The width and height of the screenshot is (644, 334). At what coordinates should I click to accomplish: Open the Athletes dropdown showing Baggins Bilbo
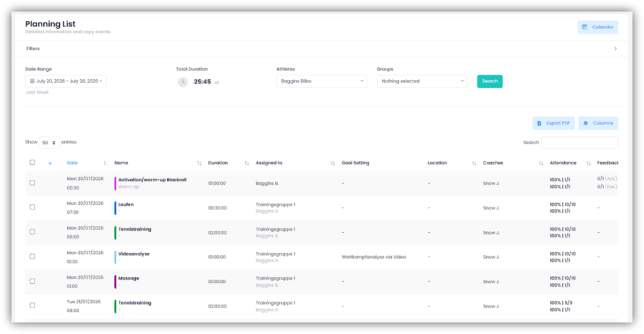pyautogui.click(x=321, y=81)
